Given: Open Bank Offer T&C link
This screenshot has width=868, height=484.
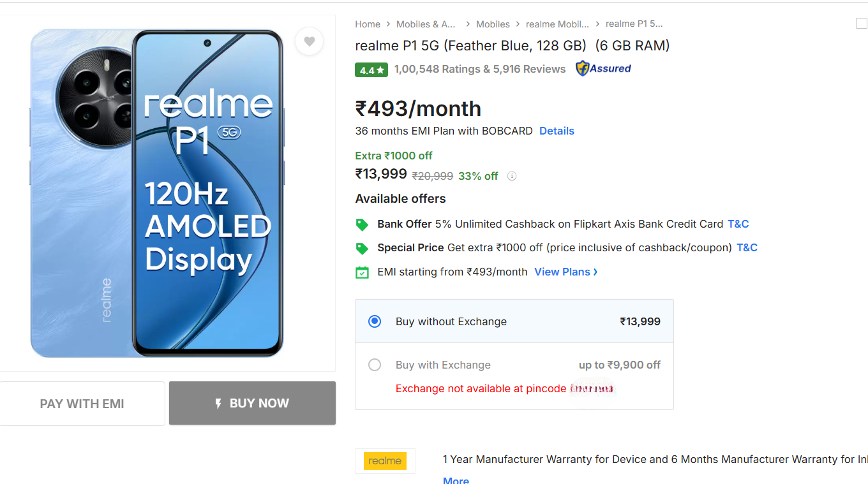Looking at the screenshot, I should (738, 224).
